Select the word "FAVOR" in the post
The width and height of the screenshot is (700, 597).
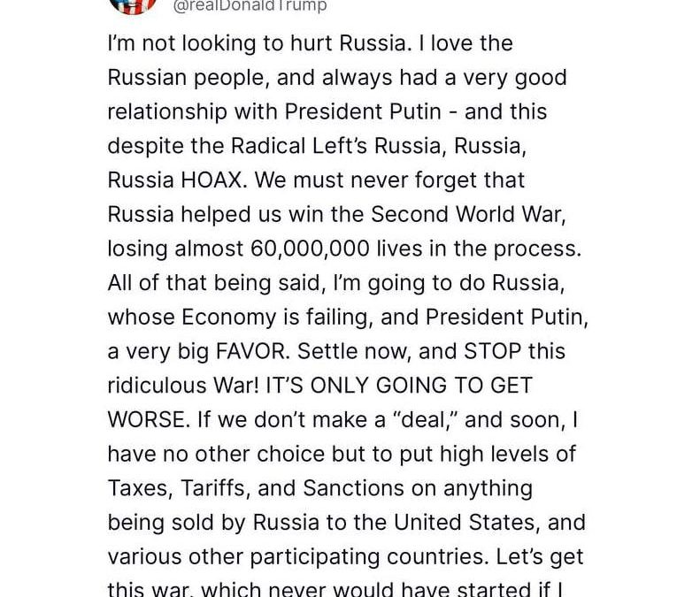[250, 351]
